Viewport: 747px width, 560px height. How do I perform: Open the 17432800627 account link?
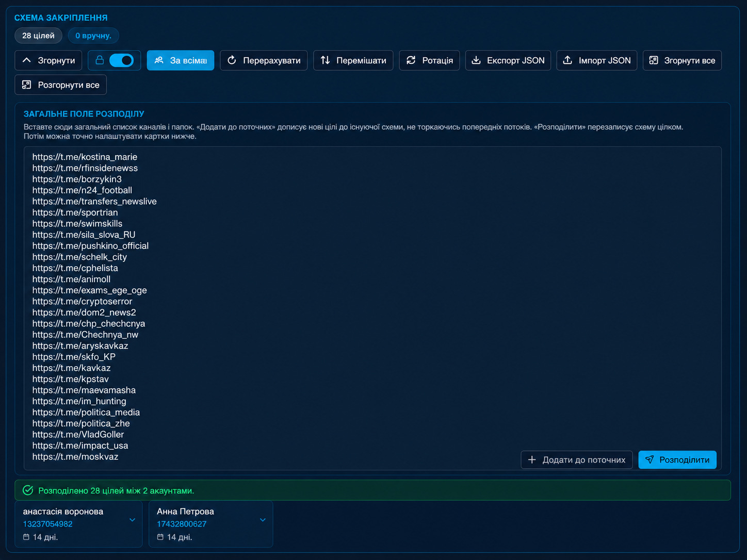[x=182, y=524]
